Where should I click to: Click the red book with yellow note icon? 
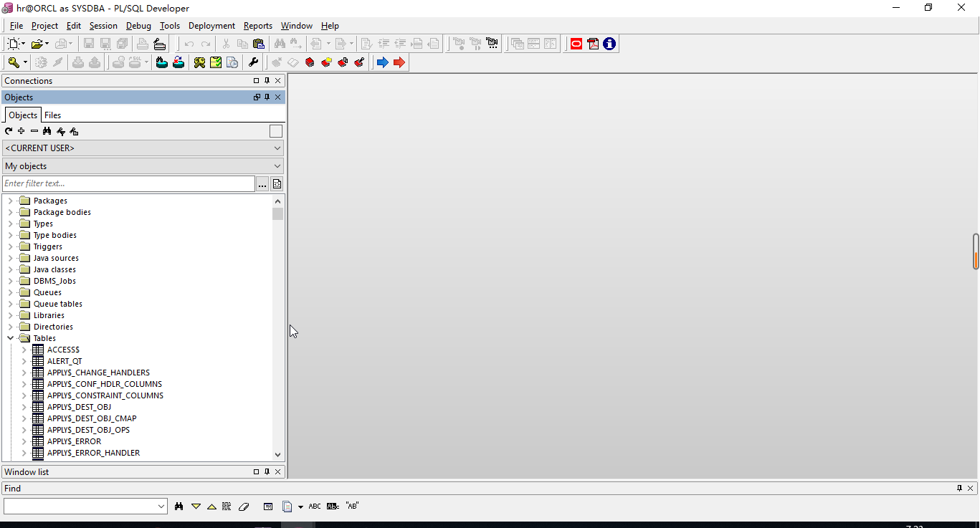coord(326,62)
